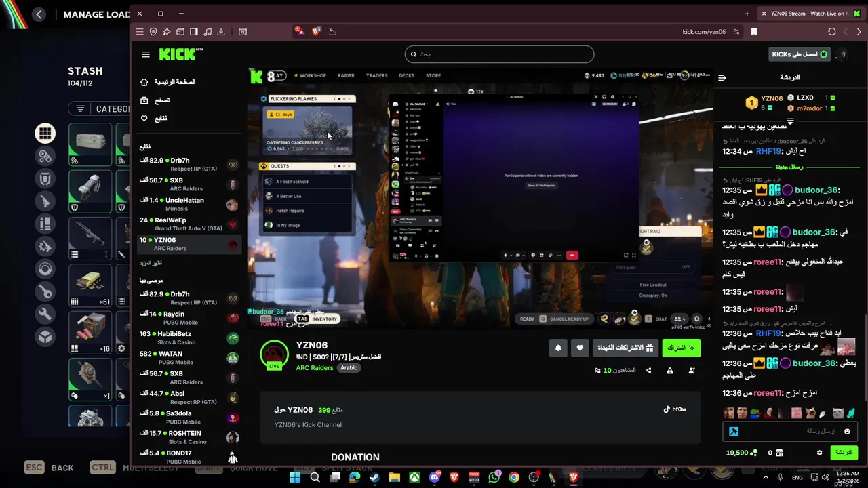Click the green subscribe button

[681, 348]
